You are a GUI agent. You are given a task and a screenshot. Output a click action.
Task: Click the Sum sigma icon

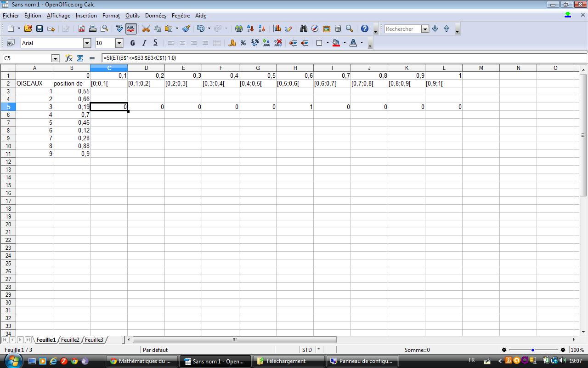[x=80, y=58]
